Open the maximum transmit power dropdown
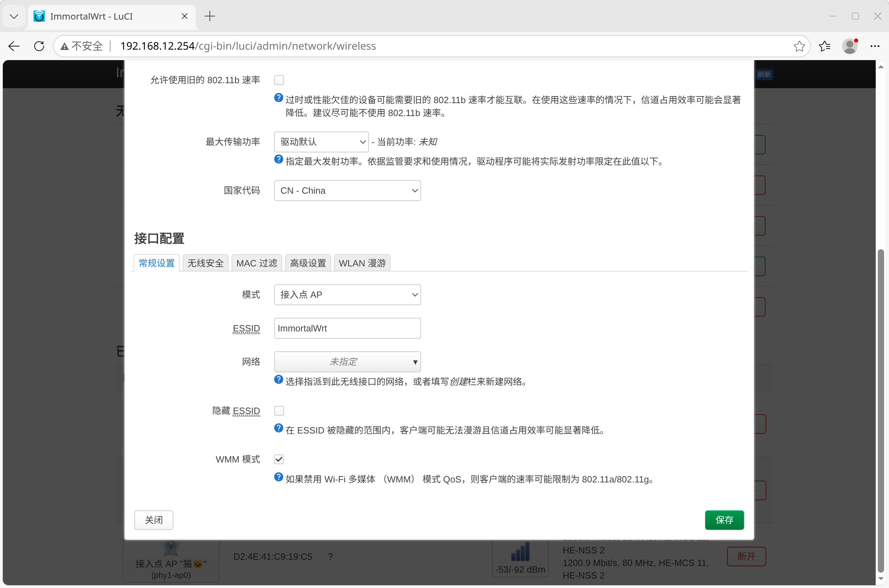Viewport: 889px width, 588px height. pyautogui.click(x=321, y=142)
